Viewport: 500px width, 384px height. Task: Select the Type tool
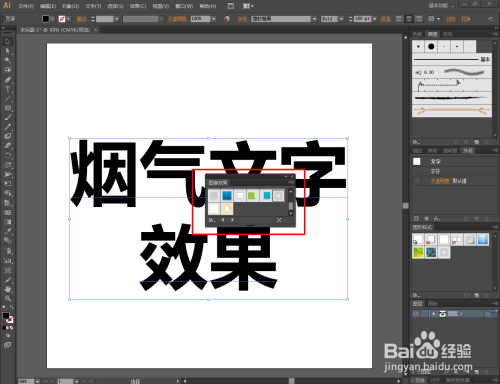[x=8, y=89]
